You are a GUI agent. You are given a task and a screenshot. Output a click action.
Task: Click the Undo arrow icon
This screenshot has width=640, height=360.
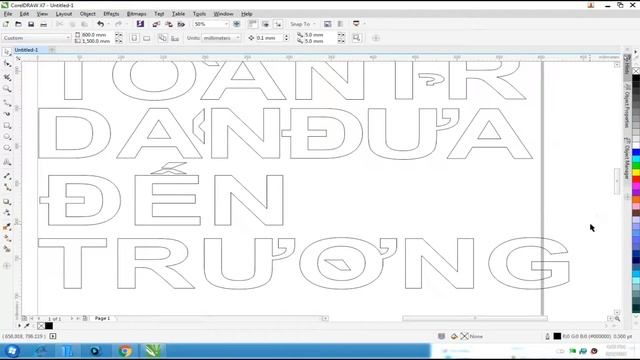click(100, 24)
